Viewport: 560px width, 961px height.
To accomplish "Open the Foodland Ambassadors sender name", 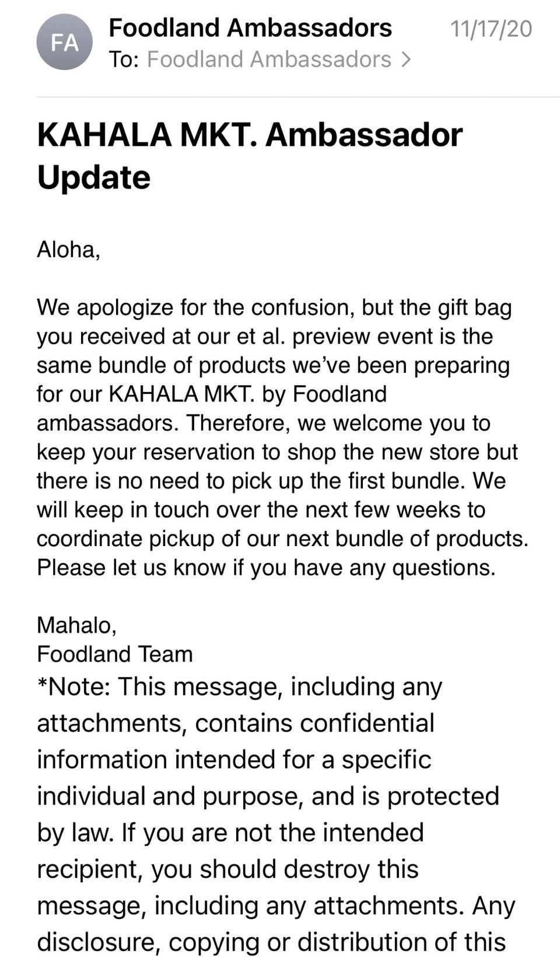I will click(250, 27).
